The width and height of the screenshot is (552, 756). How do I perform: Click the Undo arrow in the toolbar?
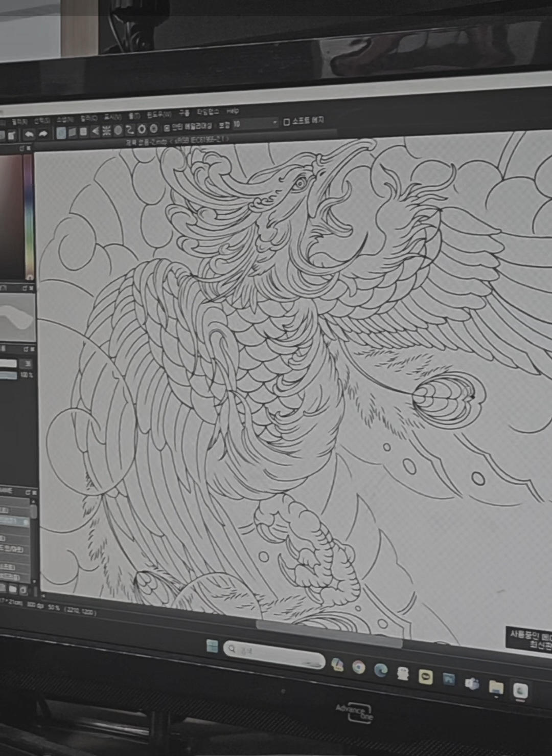point(29,135)
